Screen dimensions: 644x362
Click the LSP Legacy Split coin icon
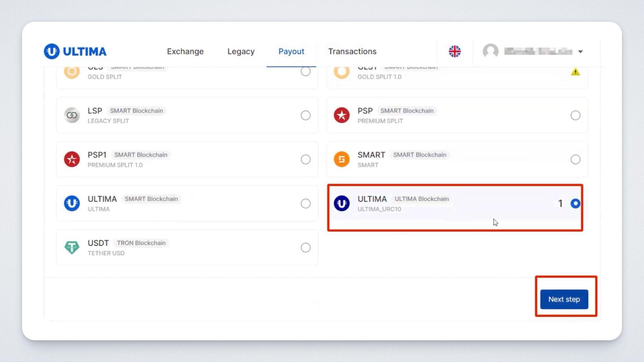coord(72,115)
